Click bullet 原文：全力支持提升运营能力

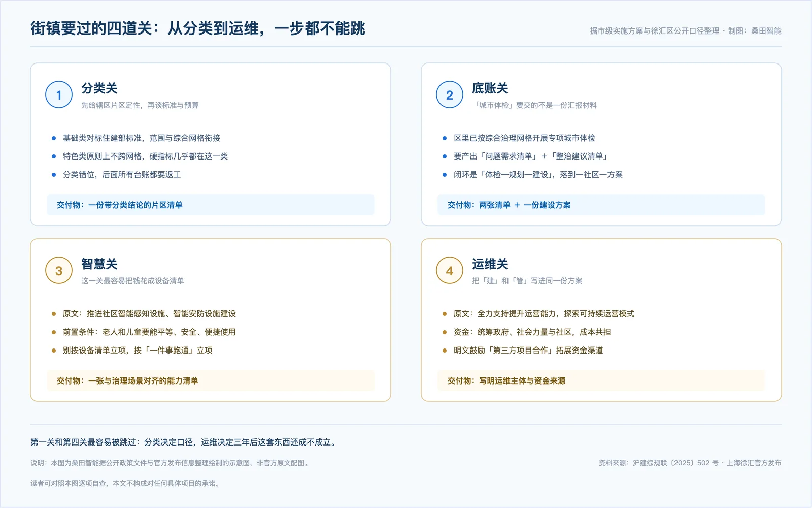tap(544, 314)
